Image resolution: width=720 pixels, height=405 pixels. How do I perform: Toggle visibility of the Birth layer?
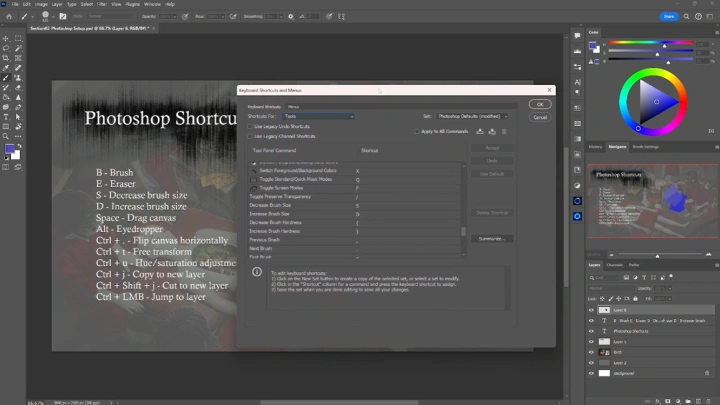[591, 352]
